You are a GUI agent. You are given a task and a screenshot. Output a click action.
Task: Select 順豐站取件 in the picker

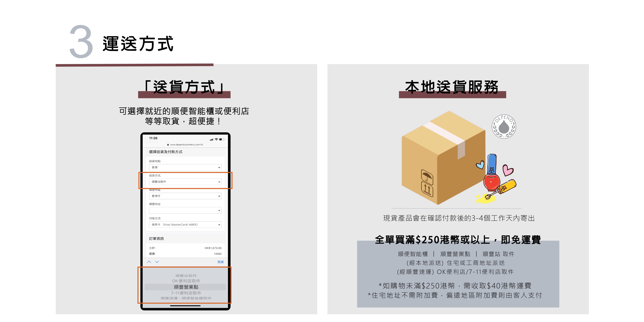pos(186,276)
